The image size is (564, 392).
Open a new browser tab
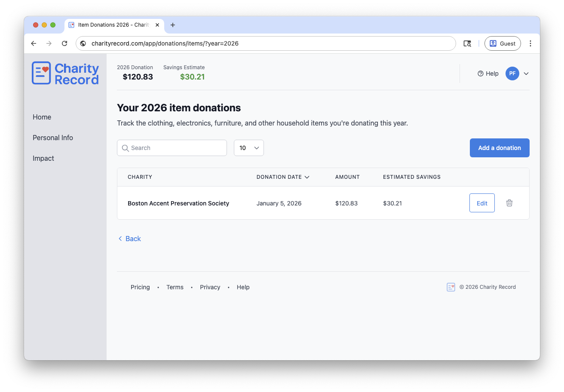pos(173,25)
